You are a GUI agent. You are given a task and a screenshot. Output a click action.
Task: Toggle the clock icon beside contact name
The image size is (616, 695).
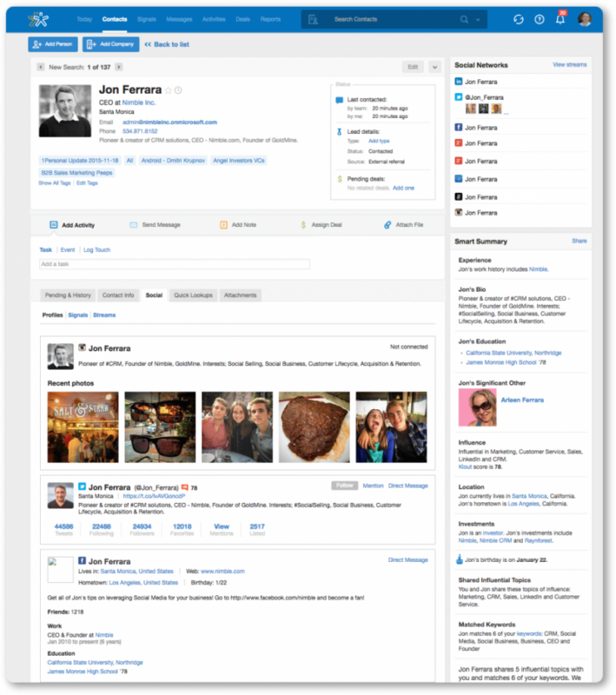[178, 90]
